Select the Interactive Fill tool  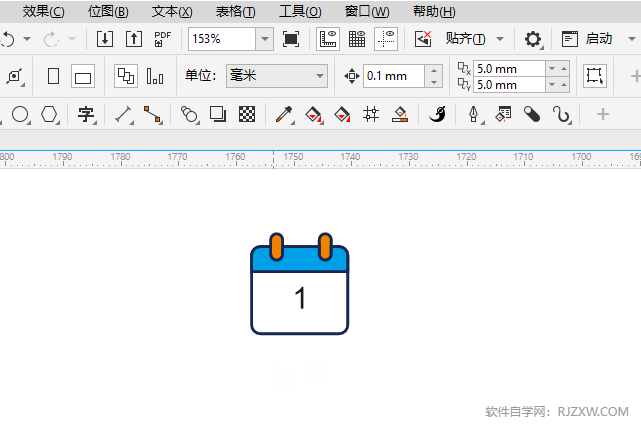tap(314, 114)
